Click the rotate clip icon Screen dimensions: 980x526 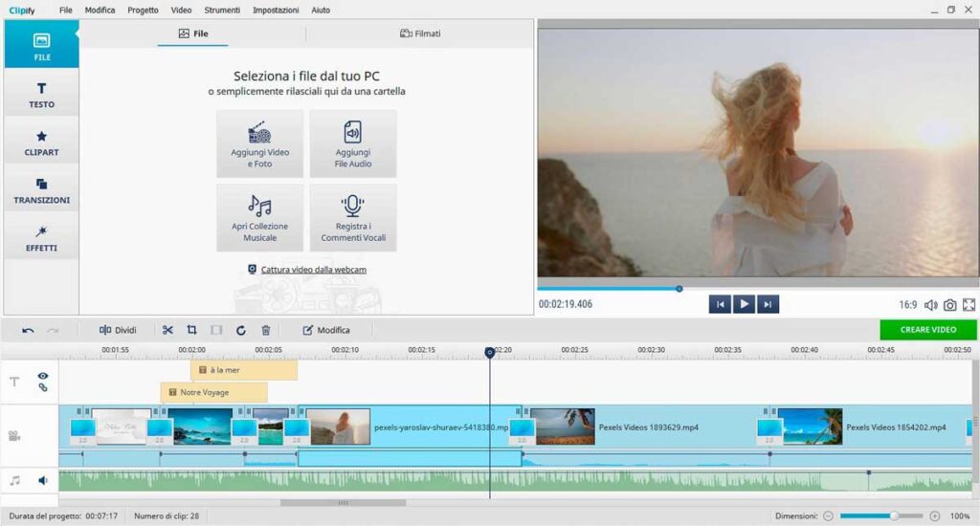coord(240,330)
